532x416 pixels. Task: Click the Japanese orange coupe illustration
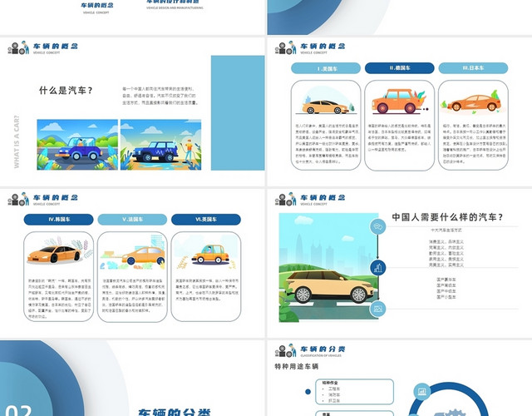(473, 102)
